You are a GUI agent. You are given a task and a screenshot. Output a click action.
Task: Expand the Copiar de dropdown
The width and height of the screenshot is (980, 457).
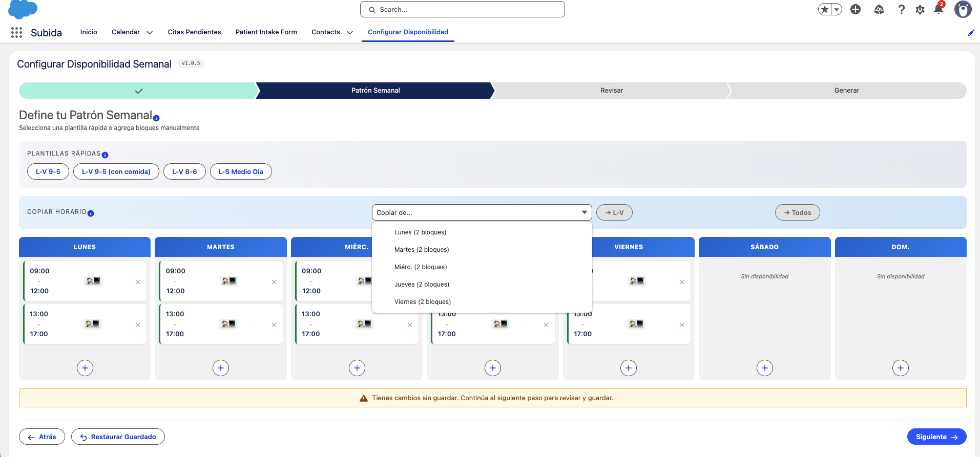tap(482, 212)
